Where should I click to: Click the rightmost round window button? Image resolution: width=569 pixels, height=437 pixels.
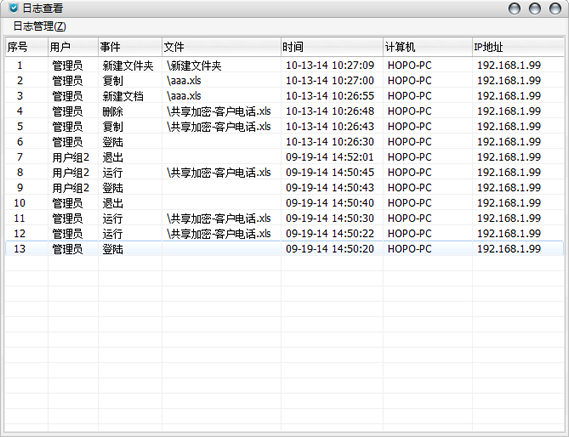(x=555, y=8)
